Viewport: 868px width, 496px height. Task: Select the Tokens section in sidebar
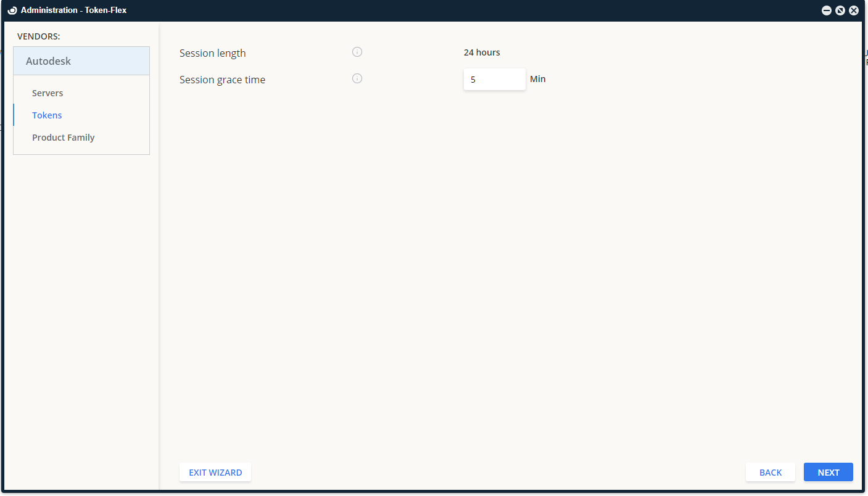click(47, 115)
